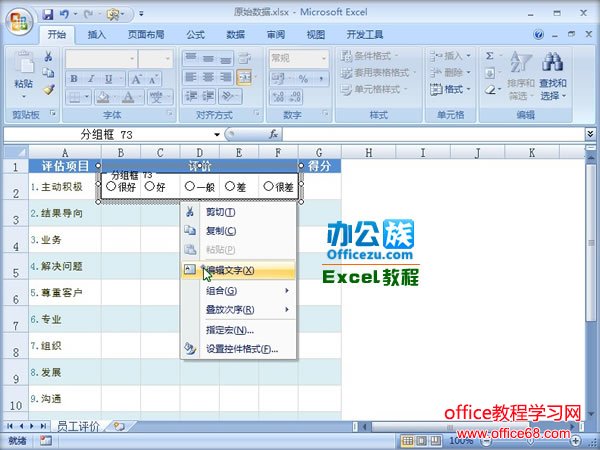
Task: Click the 套用表格格式 button
Action: [x=378, y=73]
